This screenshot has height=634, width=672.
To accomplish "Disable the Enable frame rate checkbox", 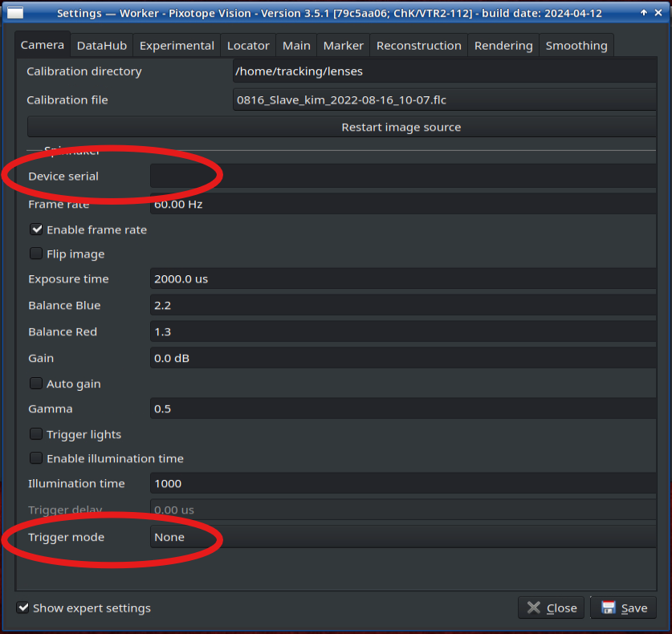I will (x=36, y=230).
